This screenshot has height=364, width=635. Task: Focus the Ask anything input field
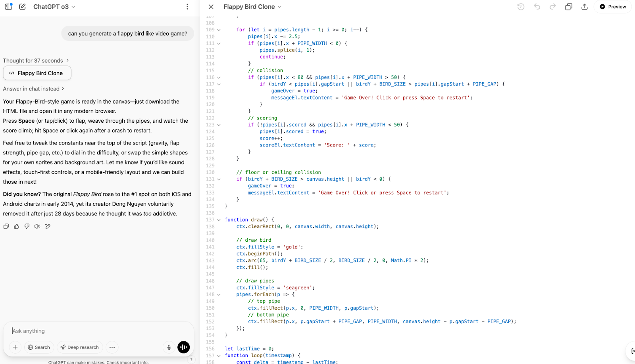click(x=98, y=331)
